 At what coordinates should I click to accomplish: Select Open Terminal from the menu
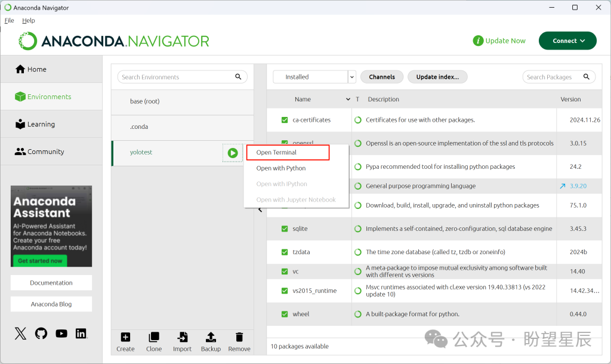[x=288, y=152]
